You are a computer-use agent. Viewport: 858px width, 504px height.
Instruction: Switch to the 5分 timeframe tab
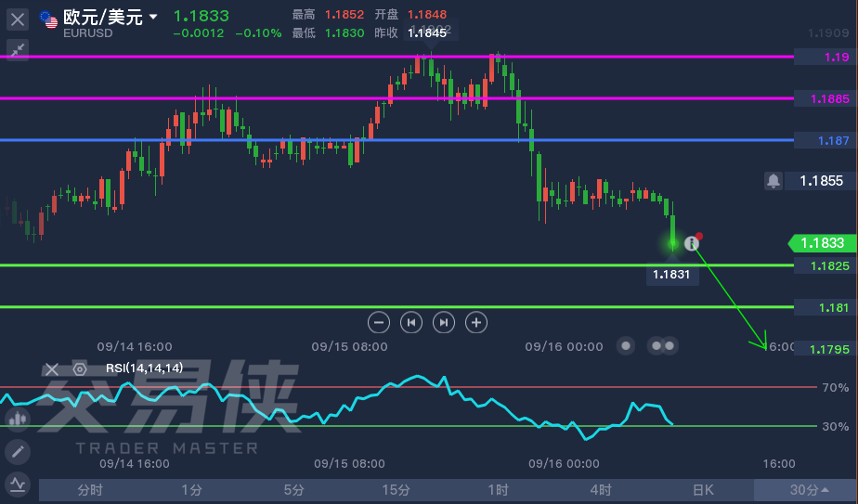294,490
